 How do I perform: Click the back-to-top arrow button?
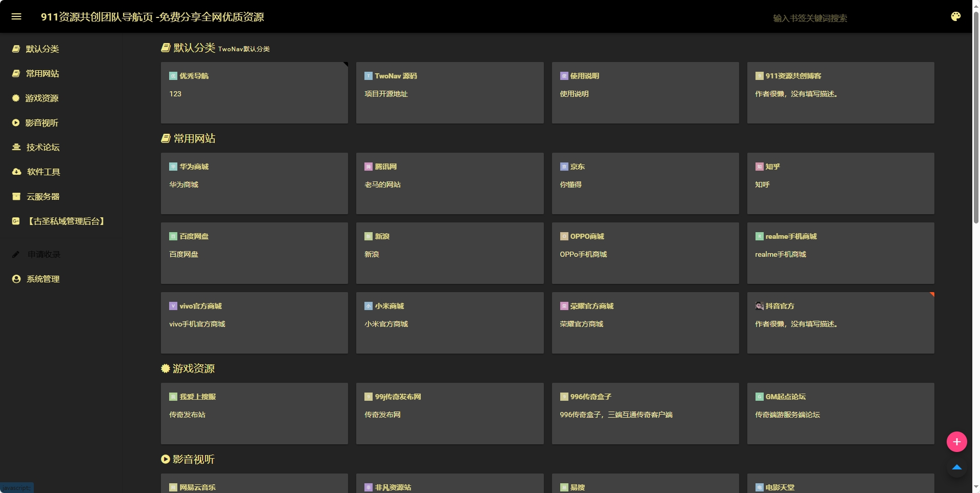tap(956, 467)
